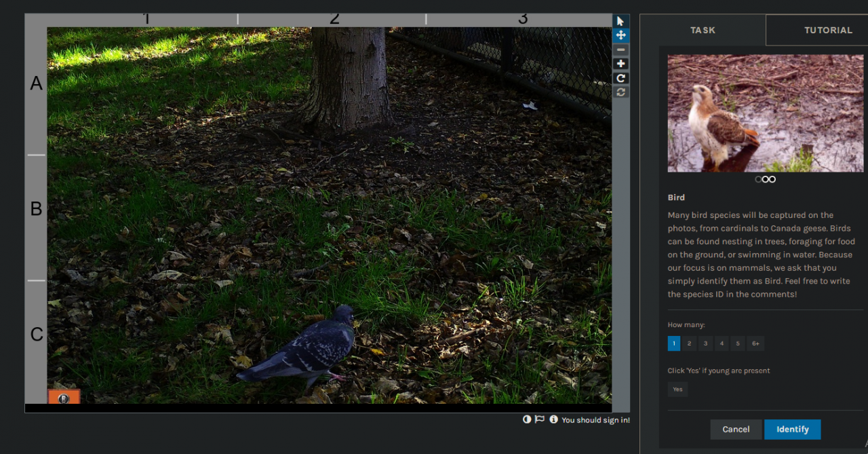Select count 4 under How many
Screen dimensions: 868x454
(x=722, y=343)
